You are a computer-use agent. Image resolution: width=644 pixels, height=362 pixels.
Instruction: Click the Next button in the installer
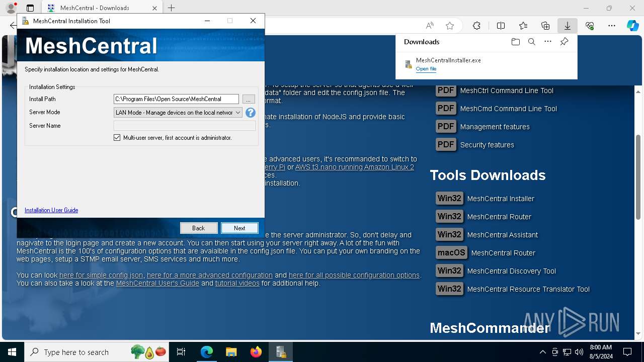tap(239, 228)
